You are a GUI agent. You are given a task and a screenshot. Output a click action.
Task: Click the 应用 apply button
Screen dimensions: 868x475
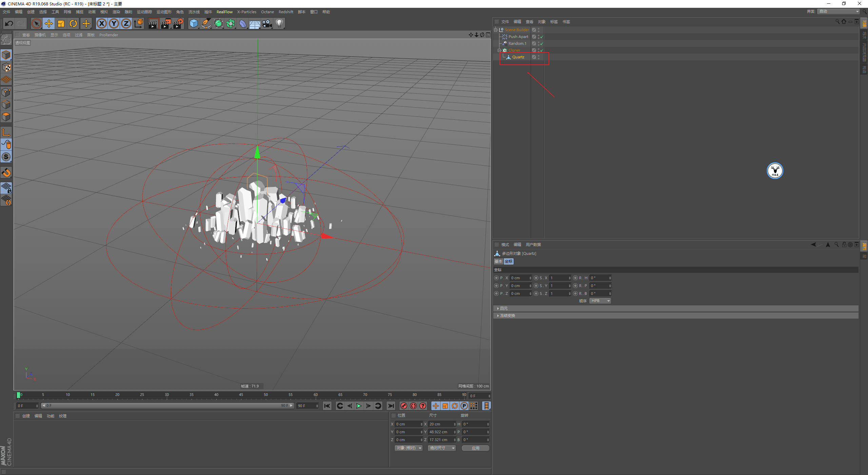[x=475, y=448]
